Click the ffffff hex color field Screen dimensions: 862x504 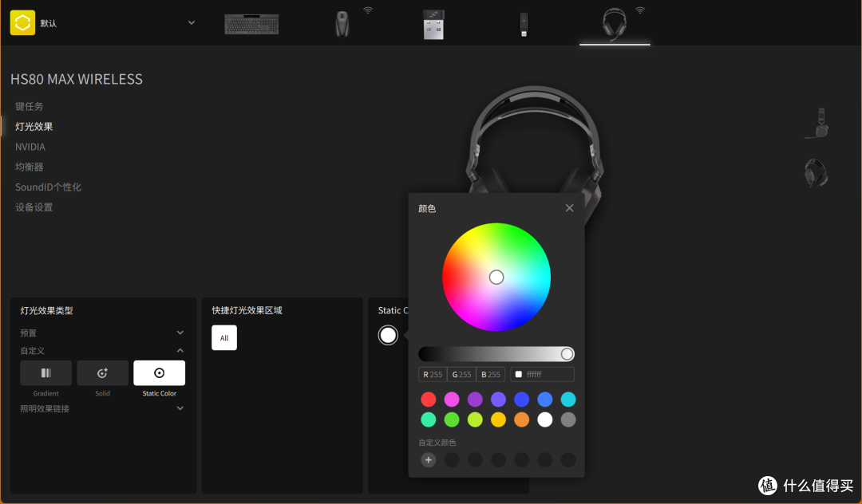tap(543, 375)
